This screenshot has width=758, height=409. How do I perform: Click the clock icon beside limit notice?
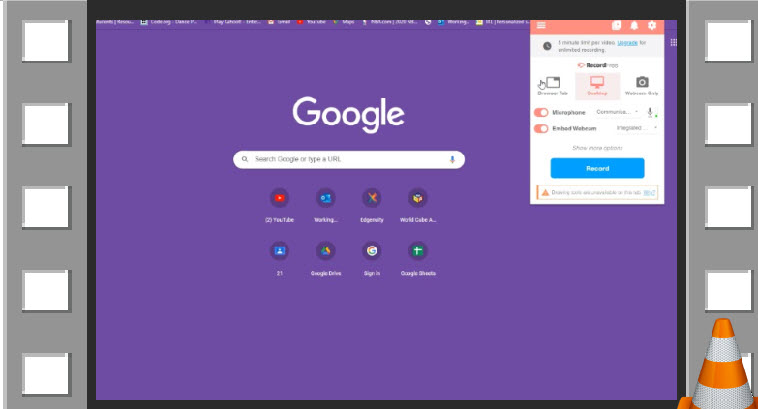point(547,46)
